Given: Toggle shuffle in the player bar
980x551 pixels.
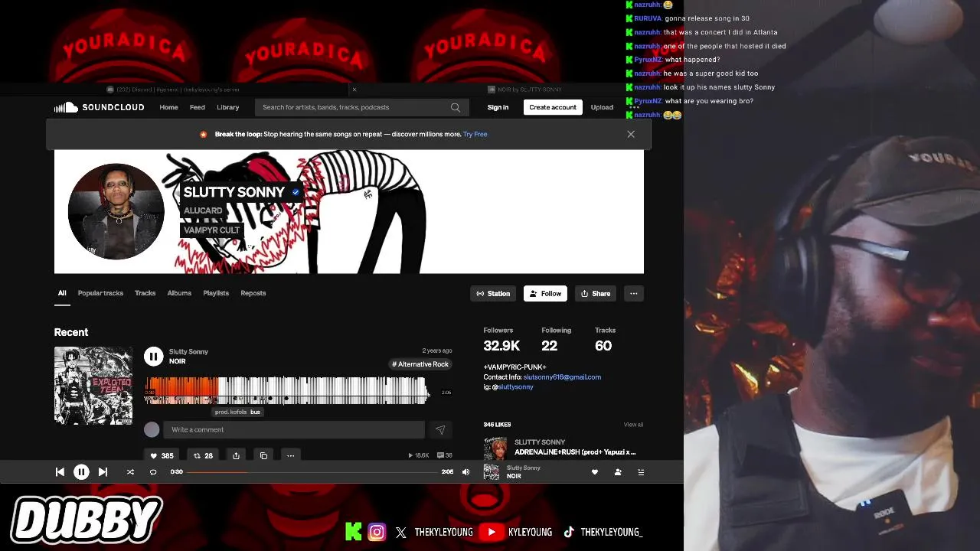Looking at the screenshot, I should (x=130, y=472).
